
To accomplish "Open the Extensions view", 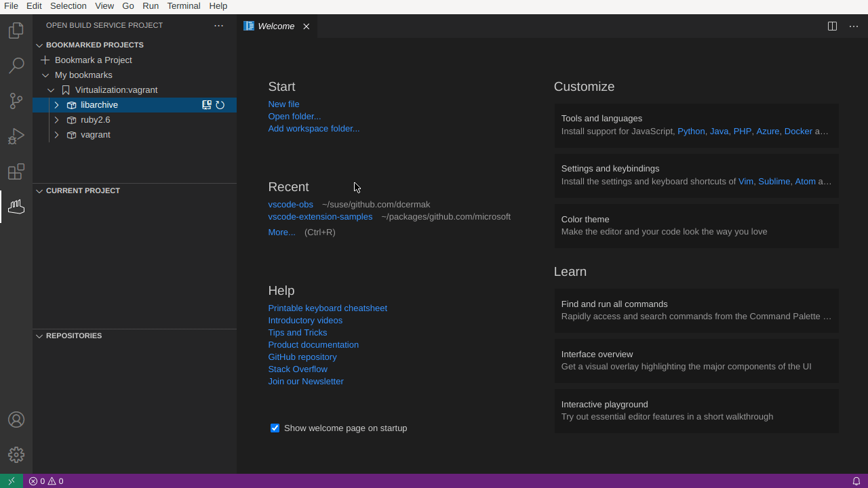I will [x=16, y=171].
